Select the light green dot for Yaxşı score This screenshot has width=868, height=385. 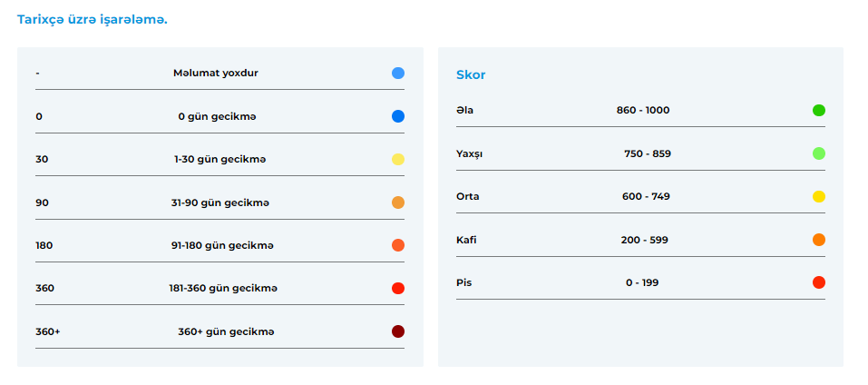[819, 153]
